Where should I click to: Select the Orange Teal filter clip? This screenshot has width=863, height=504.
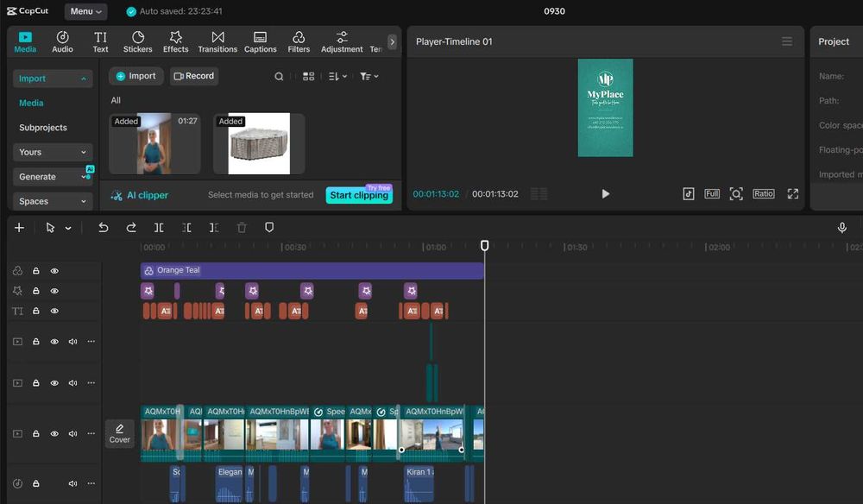[312, 270]
